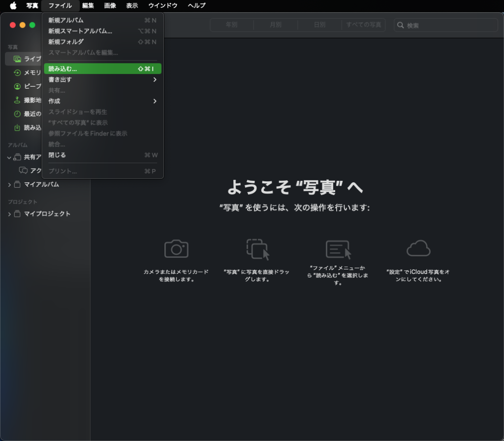
Task: Open the 作成 submenu
Action: [102, 101]
